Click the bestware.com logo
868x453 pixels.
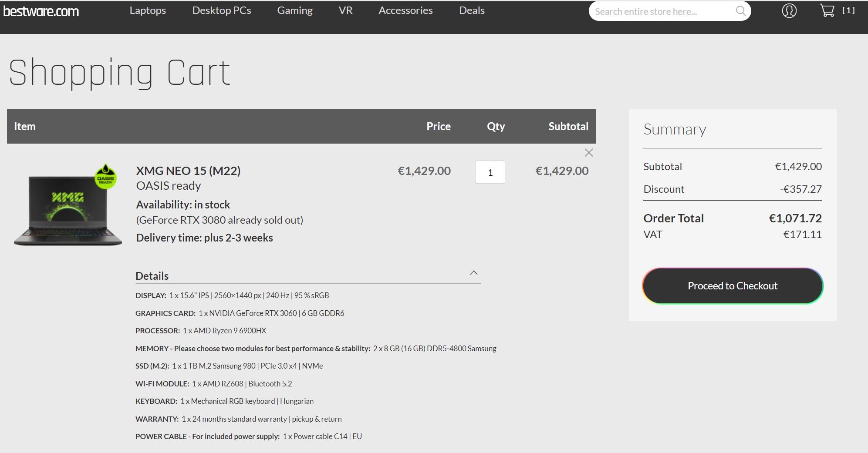tap(41, 11)
